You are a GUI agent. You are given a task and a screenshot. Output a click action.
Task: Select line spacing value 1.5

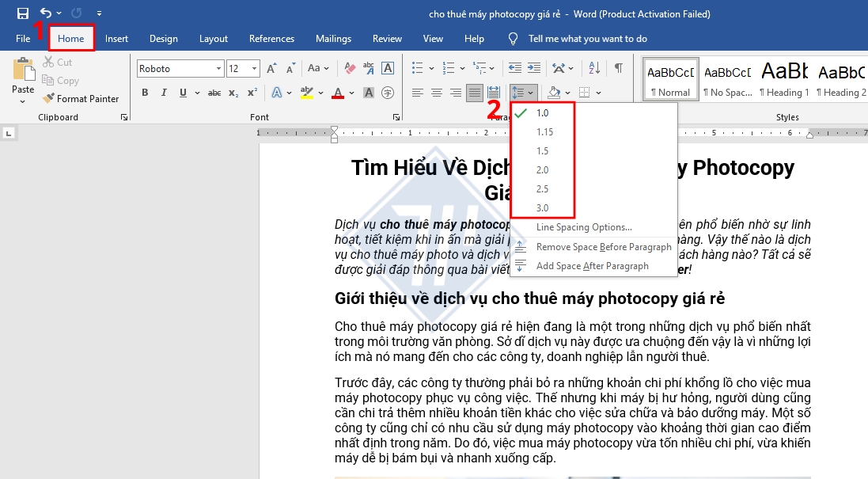pos(541,150)
